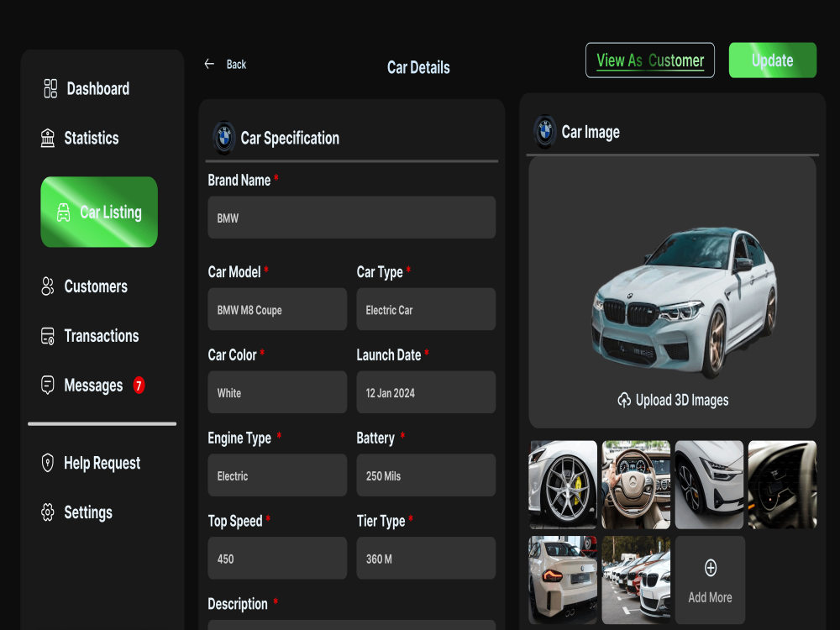The width and height of the screenshot is (840, 630).
Task: Open Help Request in sidebar
Action: [91, 463]
